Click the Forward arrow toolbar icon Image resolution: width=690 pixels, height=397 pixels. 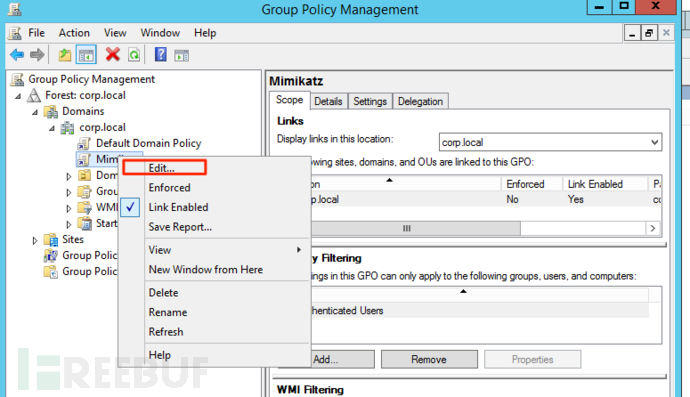point(37,55)
